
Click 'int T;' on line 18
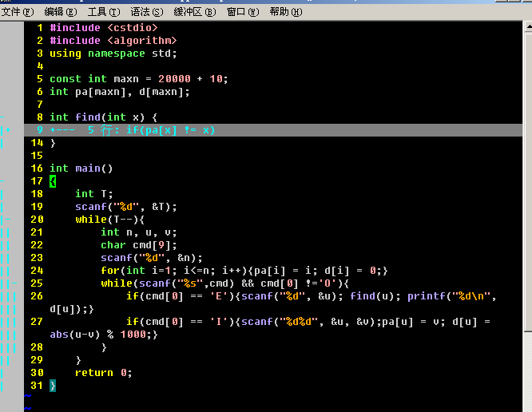pyautogui.click(x=94, y=194)
